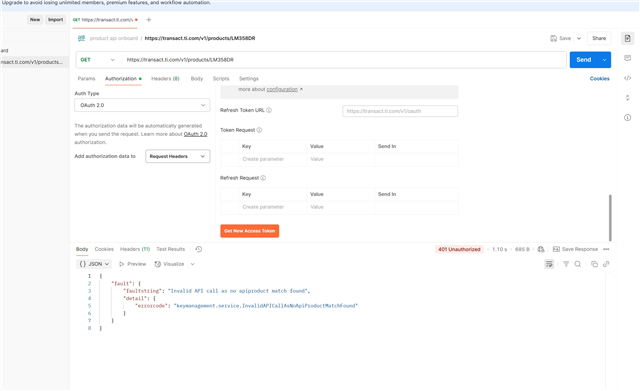This screenshot has width=640, height=391.
Task: Open the response history clock icon
Action: (x=199, y=249)
